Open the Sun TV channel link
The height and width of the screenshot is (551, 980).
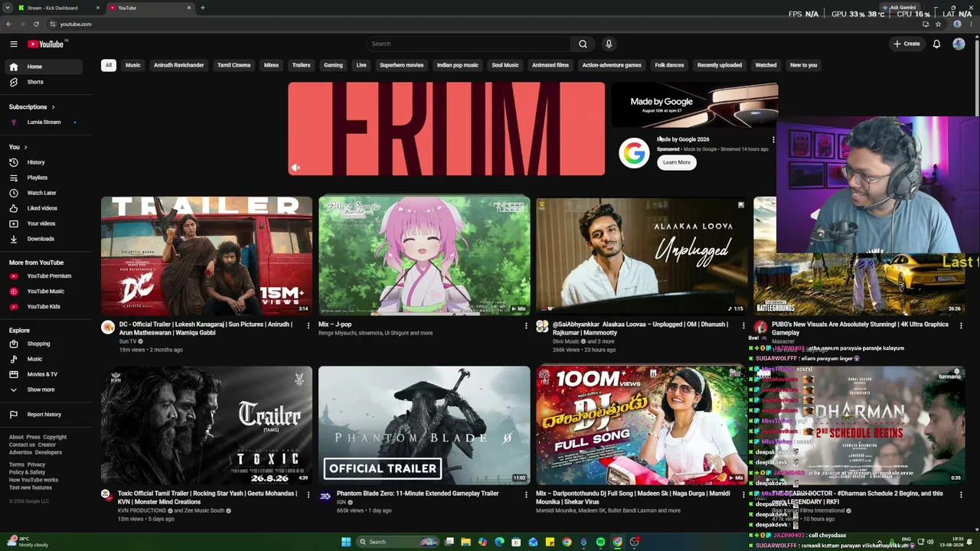pos(127,341)
